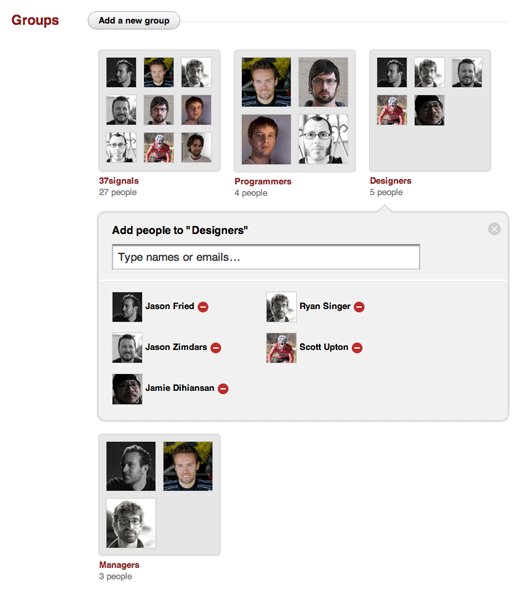Click Jason Fried's avatar in people list
This screenshot has height=596, width=530.
tap(127, 307)
